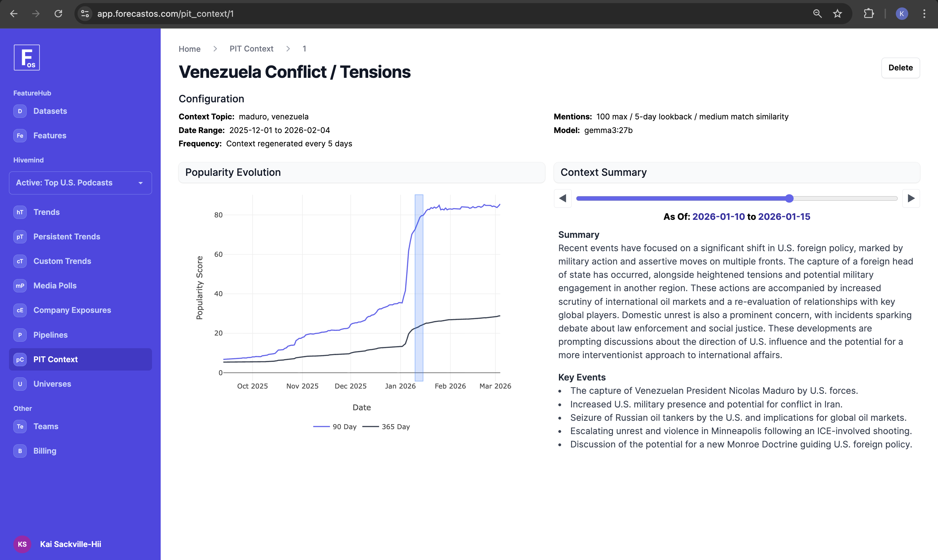Bookmark page with the star icon
The width and height of the screenshot is (938, 560).
click(837, 14)
